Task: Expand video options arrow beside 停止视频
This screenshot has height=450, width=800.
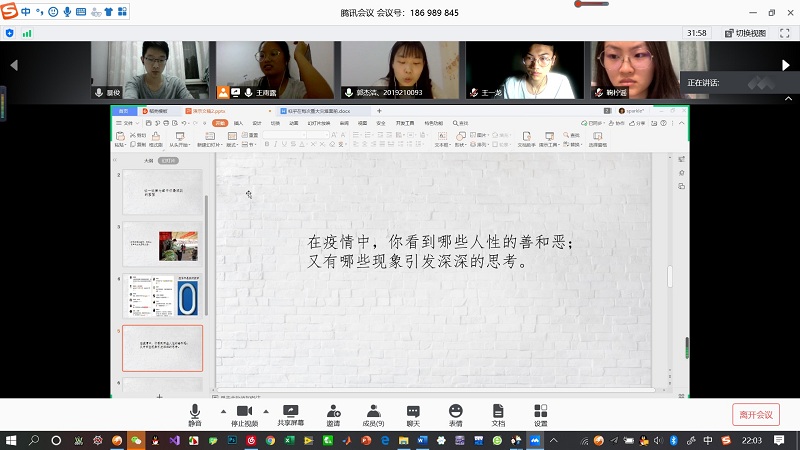Action: (266, 410)
